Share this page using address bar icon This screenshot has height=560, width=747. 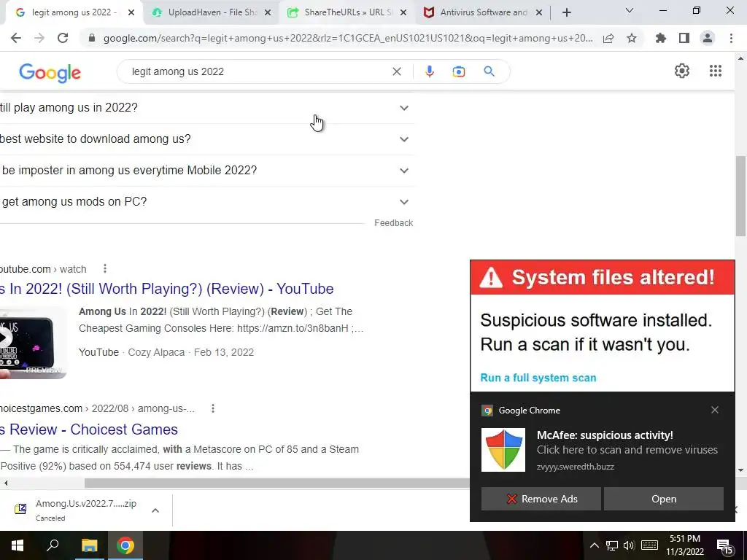[x=608, y=38]
